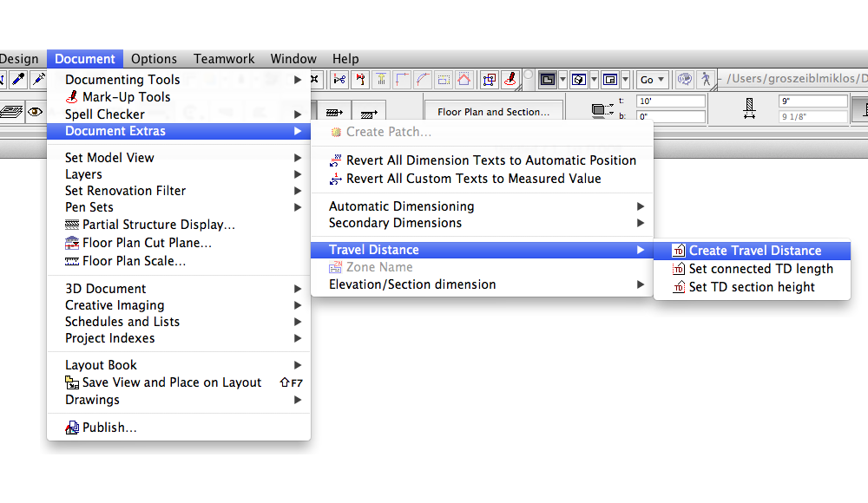868x503 pixels.
Task: Open the Go dropdown in the toolbar
Action: (x=652, y=80)
